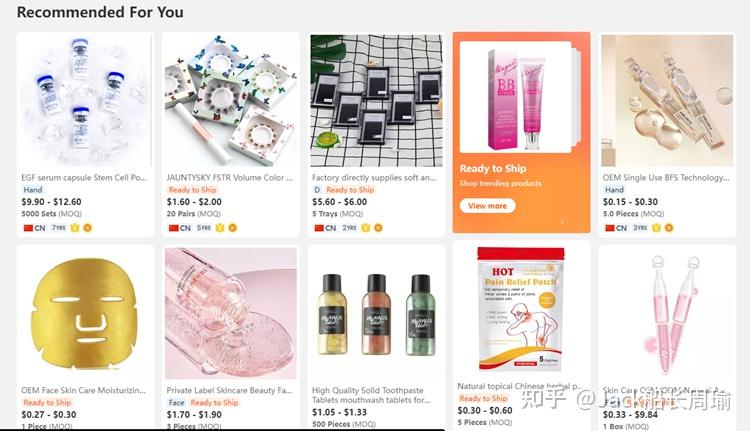Click the Ready to Ship tag under JAUNTYSKY listing
This screenshot has height=431, width=750.
pos(192,190)
